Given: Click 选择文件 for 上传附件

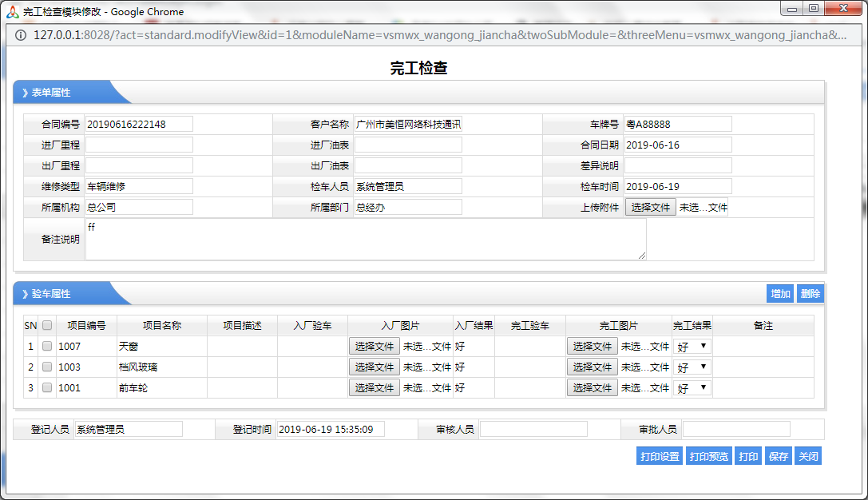Looking at the screenshot, I should coord(650,208).
